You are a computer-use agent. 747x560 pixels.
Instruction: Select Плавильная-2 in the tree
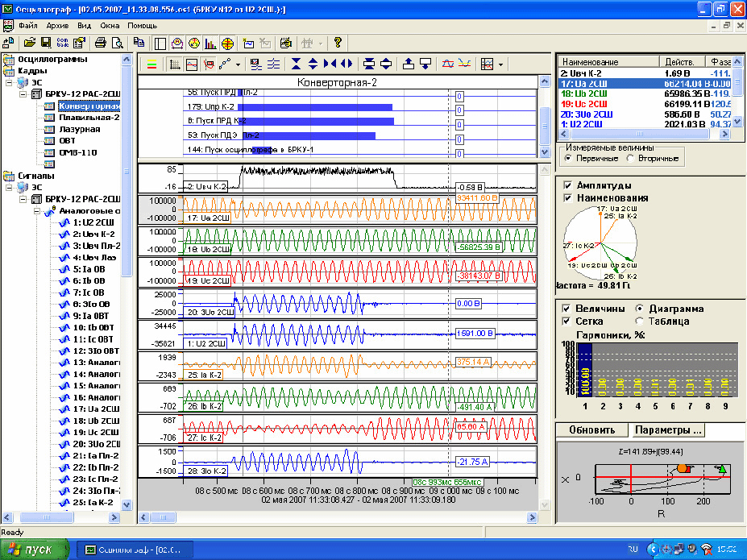click(89, 118)
